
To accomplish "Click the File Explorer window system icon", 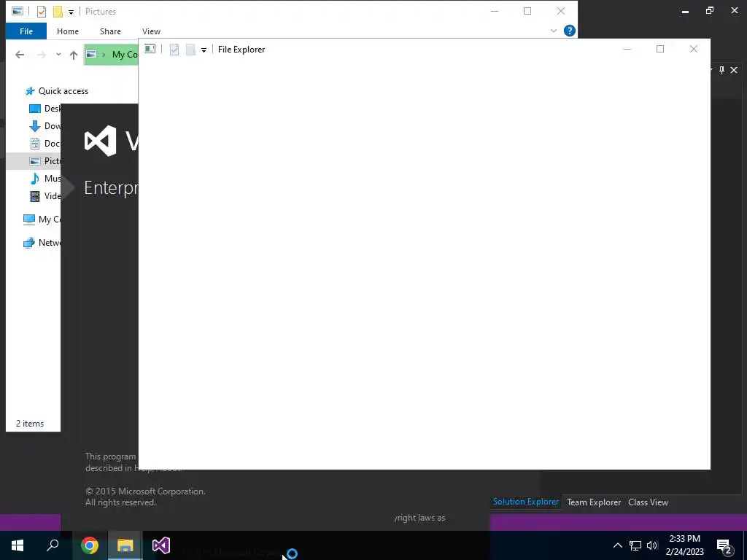I will coord(150,49).
